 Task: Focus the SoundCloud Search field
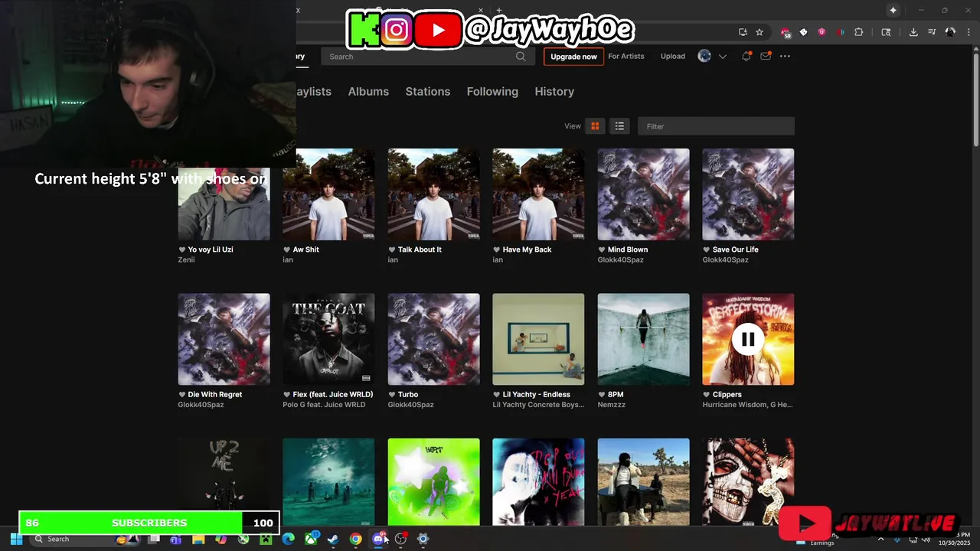(426, 56)
